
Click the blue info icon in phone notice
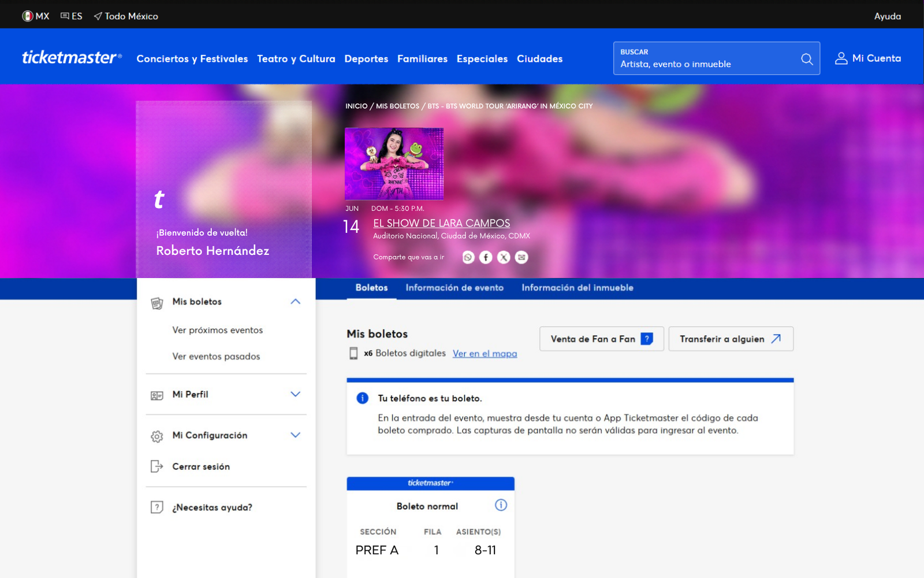click(x=362, y=398)
